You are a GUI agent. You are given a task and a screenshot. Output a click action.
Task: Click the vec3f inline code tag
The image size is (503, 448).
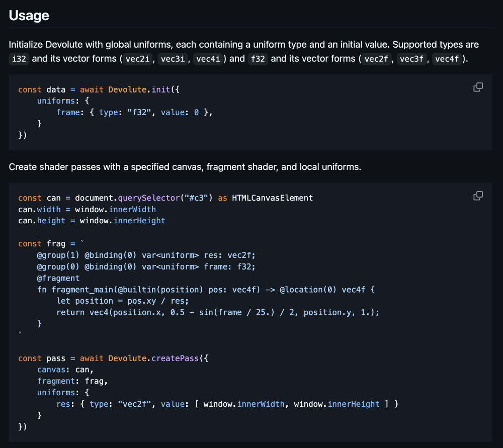412,59
